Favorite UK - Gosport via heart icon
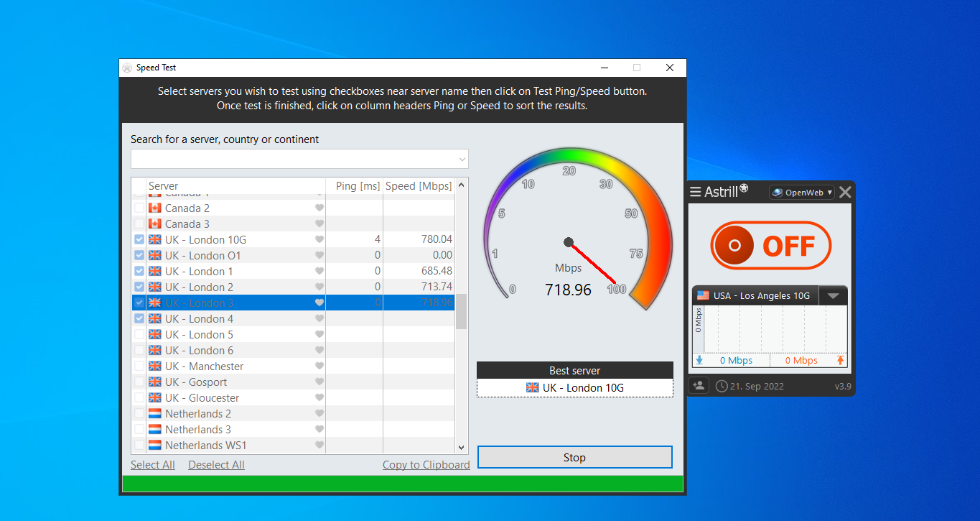Viewport: 980px width, 521px height. (x=319, y=382)
